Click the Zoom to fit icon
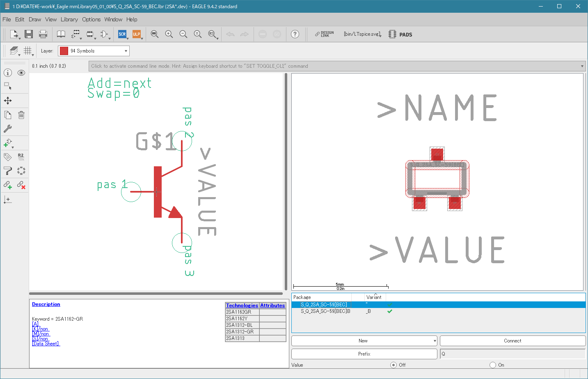This screenshot has height=379, width=588. click(155, 34)
